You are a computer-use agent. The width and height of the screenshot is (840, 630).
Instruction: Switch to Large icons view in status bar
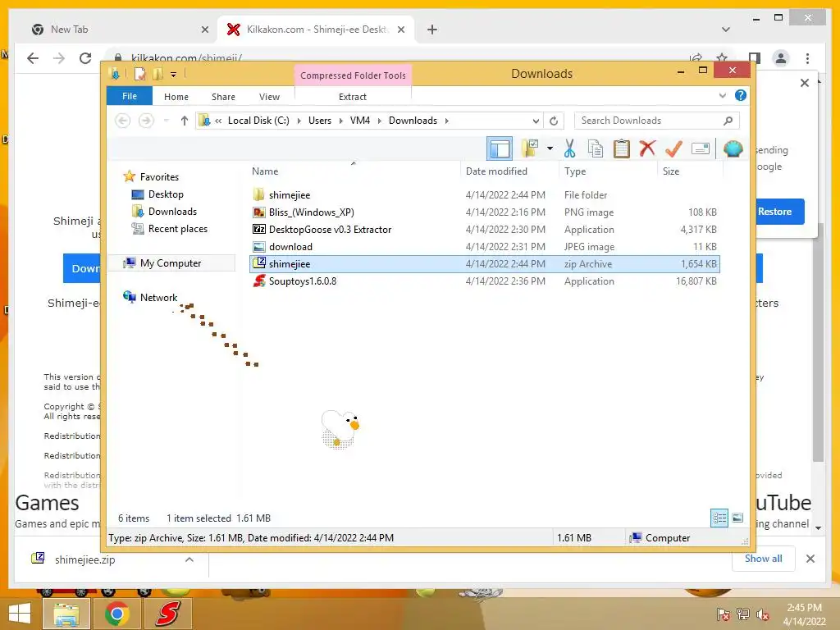[x=737, y=518]
